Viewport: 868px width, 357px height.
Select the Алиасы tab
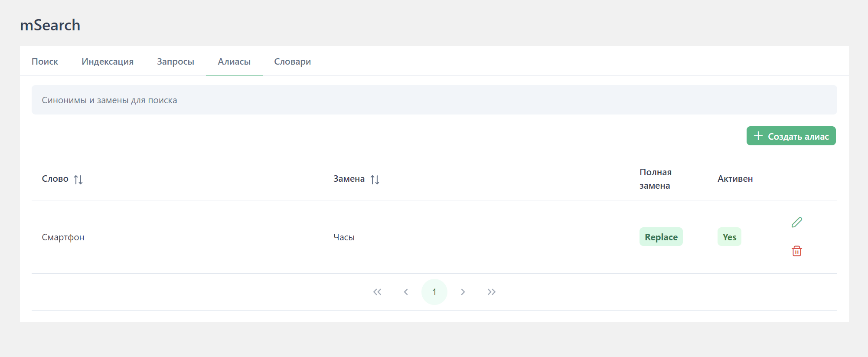click(234, 62)
